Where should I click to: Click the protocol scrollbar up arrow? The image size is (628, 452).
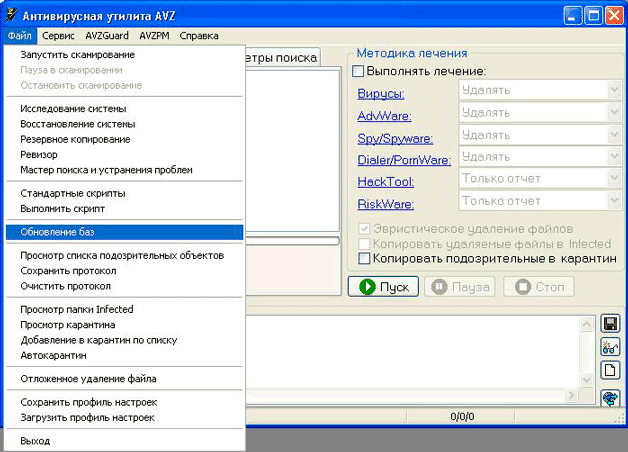click(587, 324)
